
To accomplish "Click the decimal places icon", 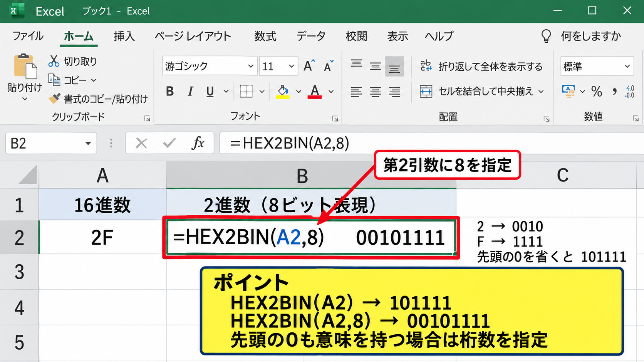I will [630, 92].
